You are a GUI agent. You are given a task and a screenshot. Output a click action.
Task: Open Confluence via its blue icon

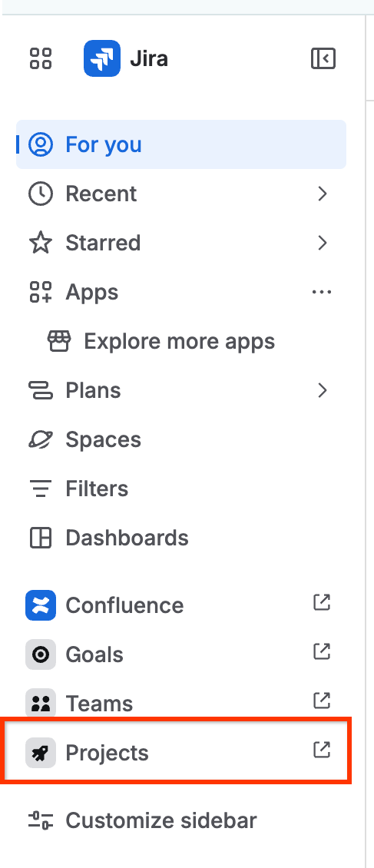point(41,605)
